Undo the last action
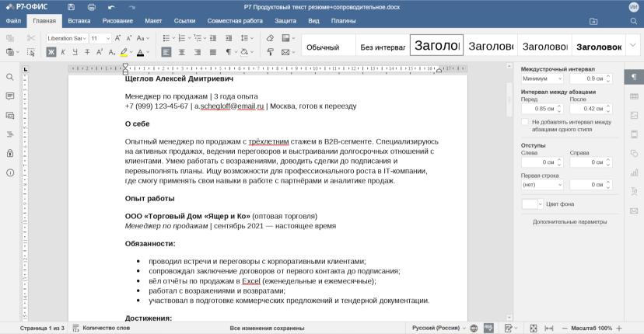The width and height of the screenshot is (644, 334). 111,7
